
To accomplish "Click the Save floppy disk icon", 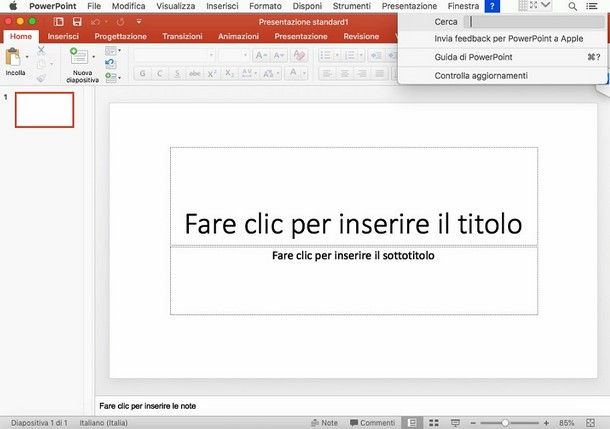I will [77, 22].
